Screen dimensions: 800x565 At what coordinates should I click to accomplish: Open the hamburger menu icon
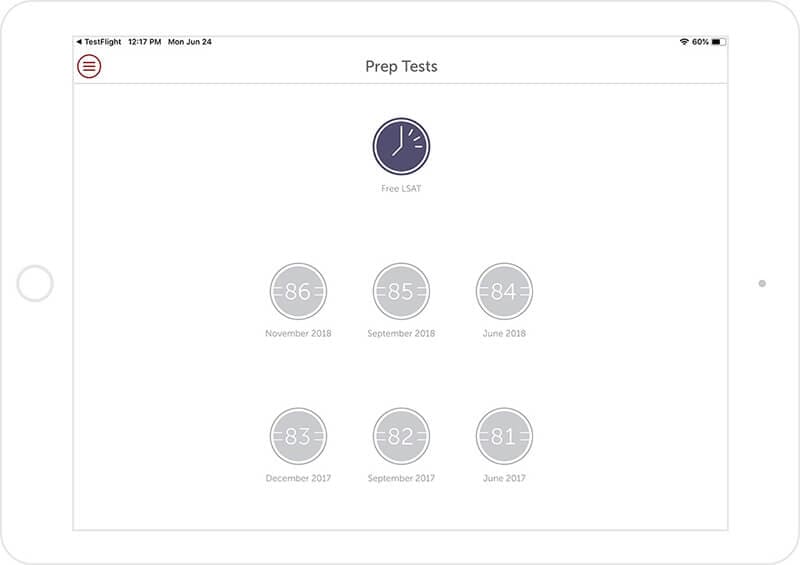(x=89, y=66)
